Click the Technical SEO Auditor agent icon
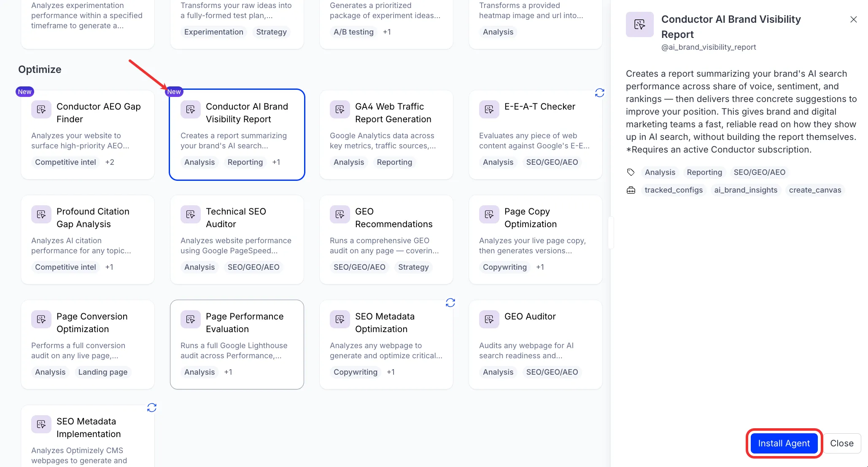This screenshot has height=467, width=868. tap(191, 215)
